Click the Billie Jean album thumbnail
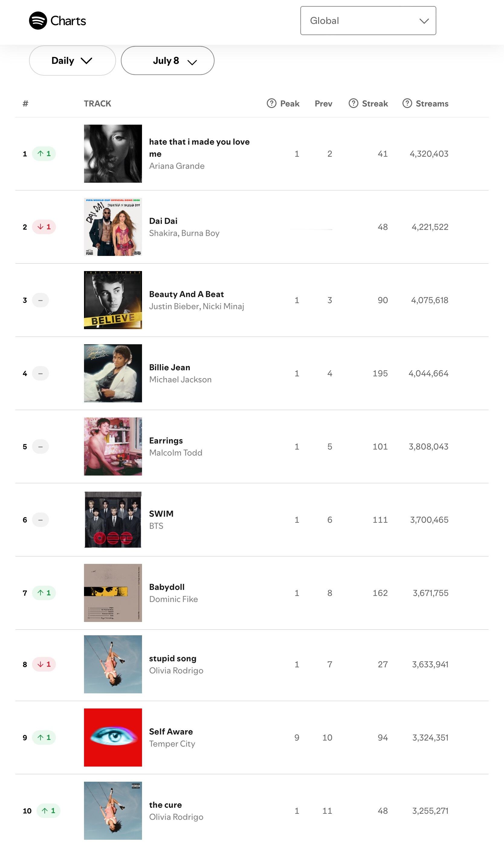 coord(113,373)
